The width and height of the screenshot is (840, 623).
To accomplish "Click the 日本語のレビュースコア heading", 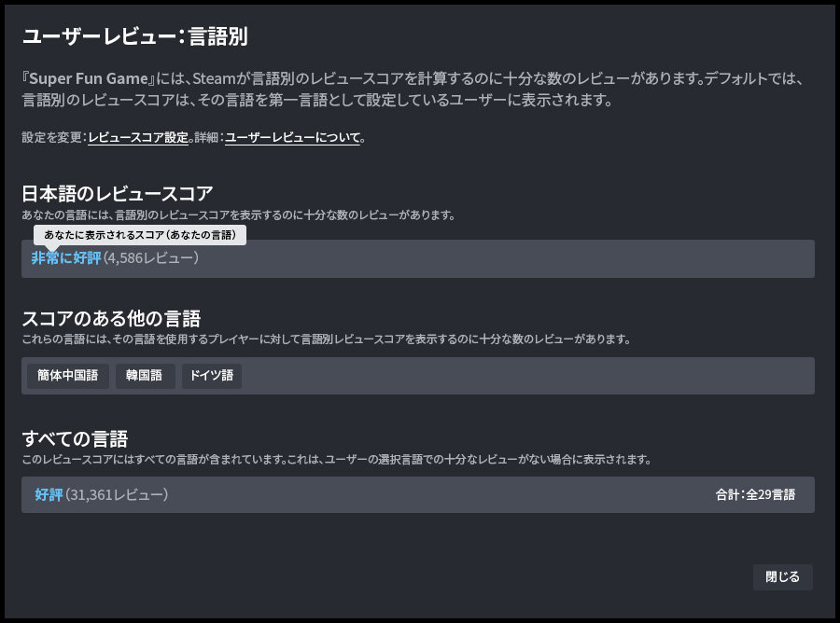I will (118, 194).
